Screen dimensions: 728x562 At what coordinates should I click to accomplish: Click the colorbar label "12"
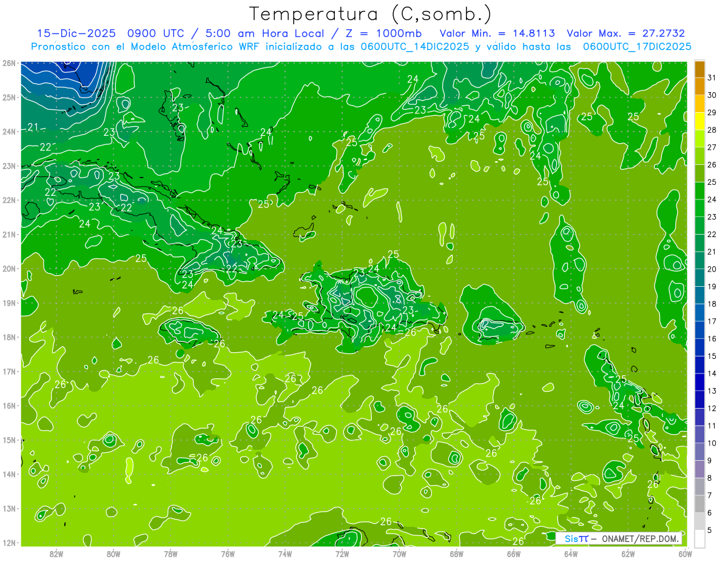(x=712, y=408)
